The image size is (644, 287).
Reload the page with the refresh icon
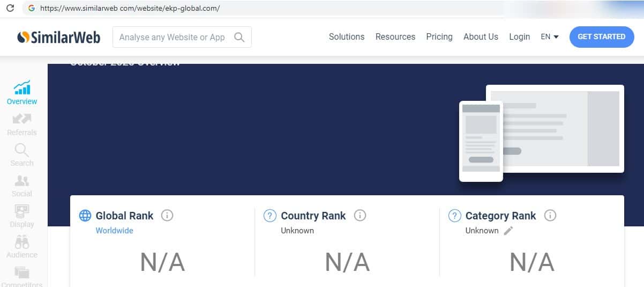[9, 8]
